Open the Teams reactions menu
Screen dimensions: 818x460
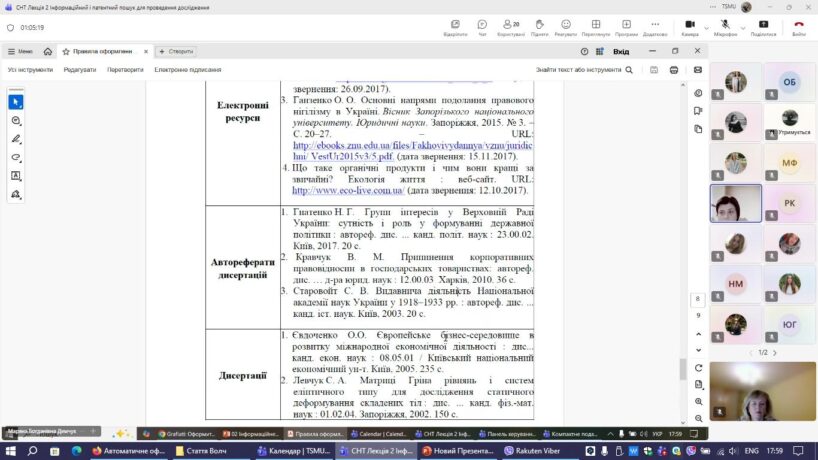point(565,25)
